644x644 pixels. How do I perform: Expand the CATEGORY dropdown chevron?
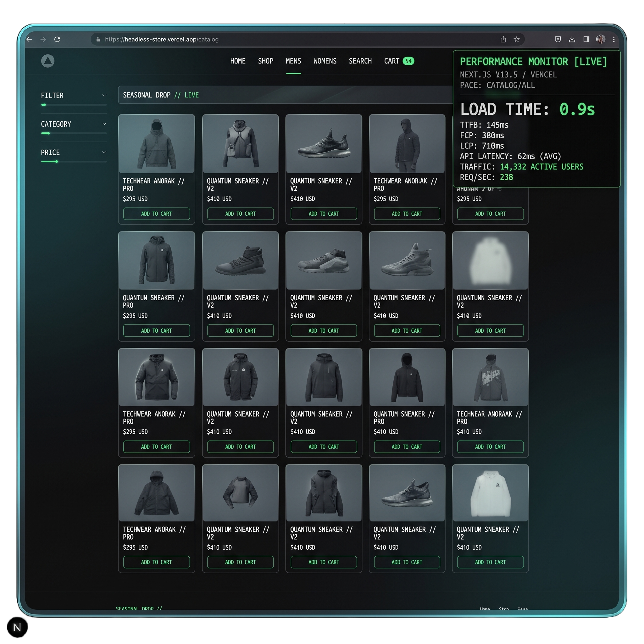(x=104, y=124)
